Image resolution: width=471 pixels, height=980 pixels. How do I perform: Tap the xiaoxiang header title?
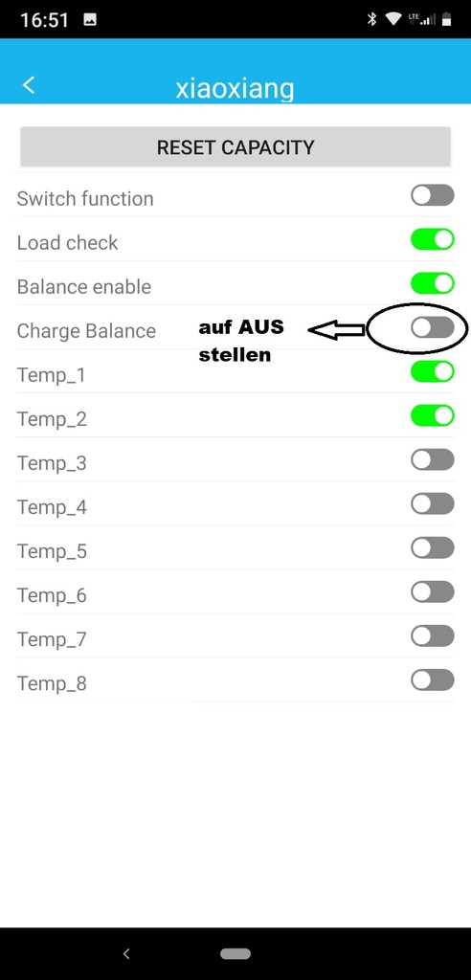click(x=235, y=89)
